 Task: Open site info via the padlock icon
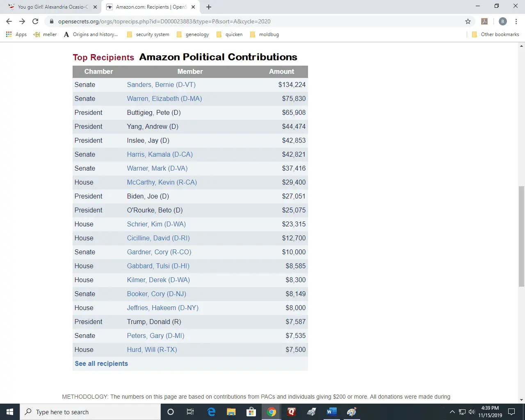pos(52,21)
